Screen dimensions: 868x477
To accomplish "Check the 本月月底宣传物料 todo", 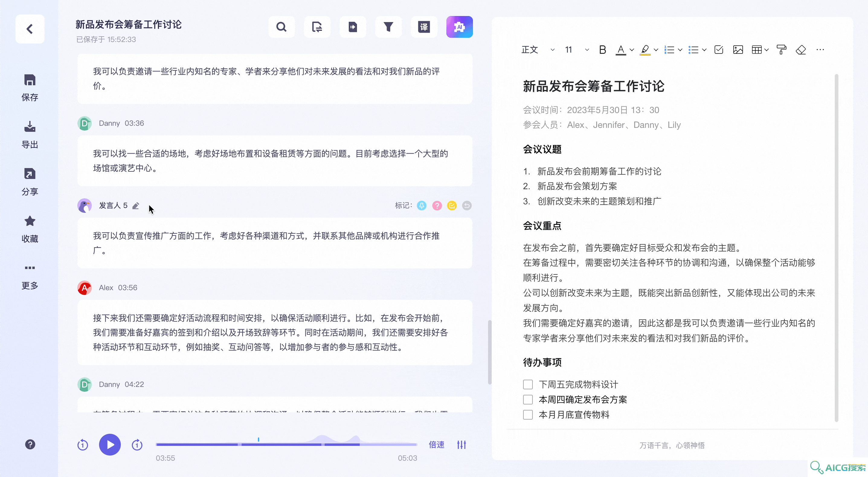I will (528, 415).
